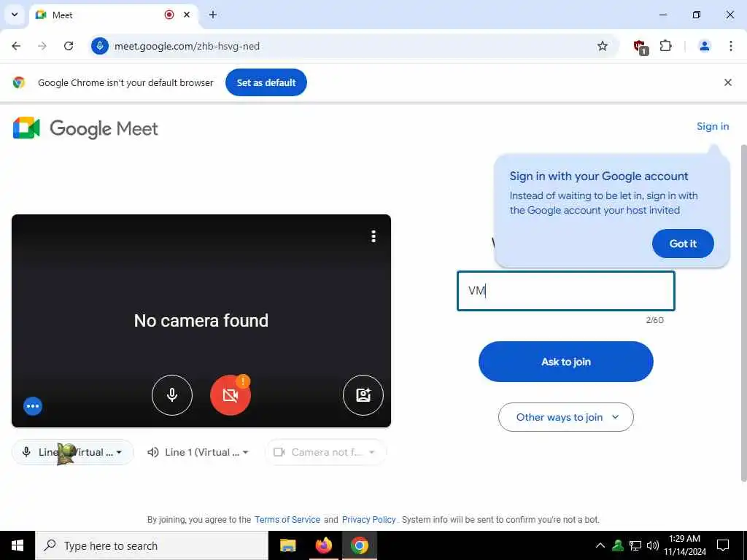Open the Privacy Policy link
The height and width of the screenshot is (560, 747).
coord(368,519)
